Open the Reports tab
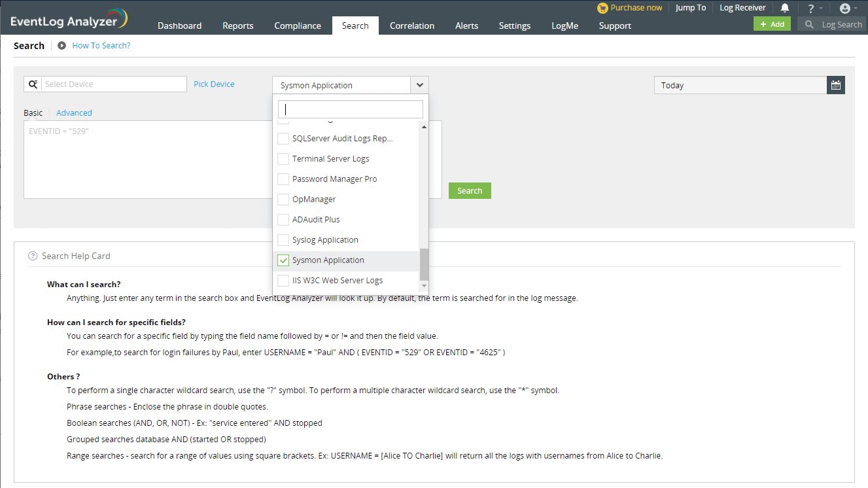 click(x=238, y=26)
